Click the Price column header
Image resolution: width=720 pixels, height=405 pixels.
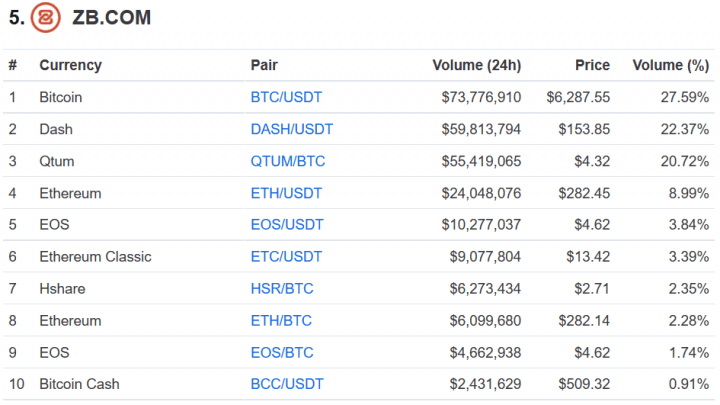pos(592,65)
